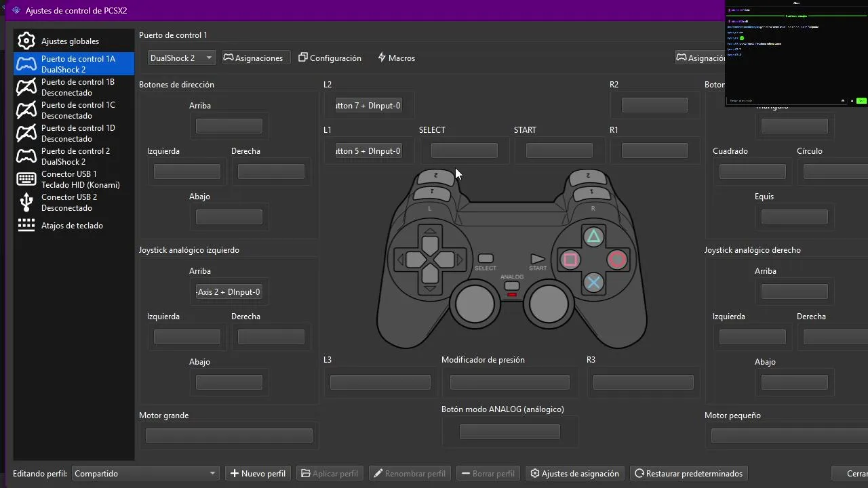Screen dimensions: 868x488
Task: Open the Editando perfil Compartido dropdown
Action: pyautogui.click(x=145, y=474)
